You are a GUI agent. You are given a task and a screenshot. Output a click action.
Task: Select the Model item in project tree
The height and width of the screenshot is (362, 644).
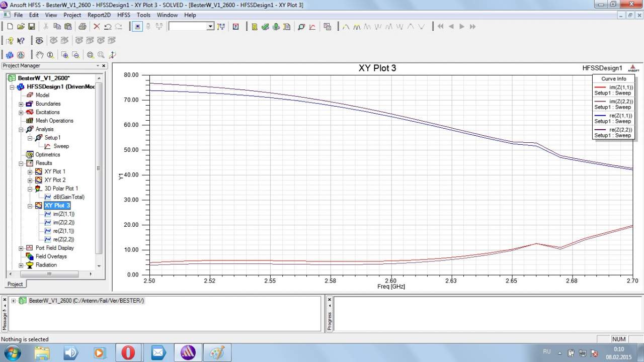coord(42,95)
